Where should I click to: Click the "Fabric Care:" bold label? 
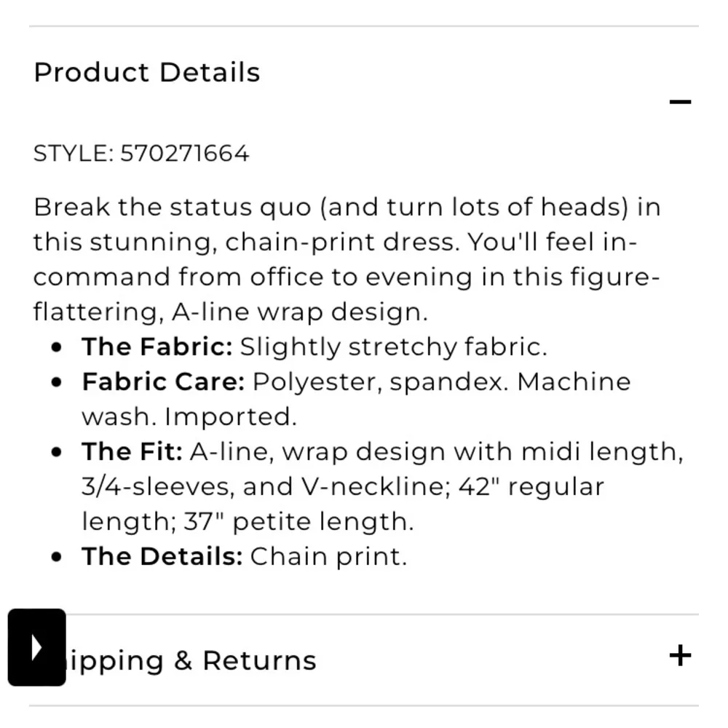tap(163, 381)
